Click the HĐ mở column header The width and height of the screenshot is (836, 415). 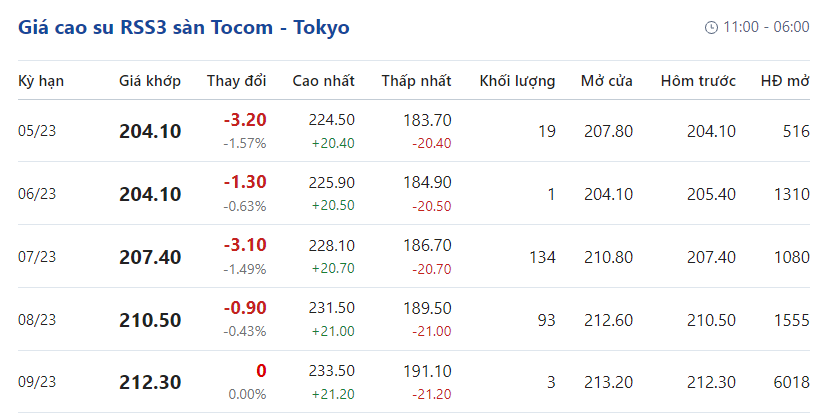click(x=785, y=81)
